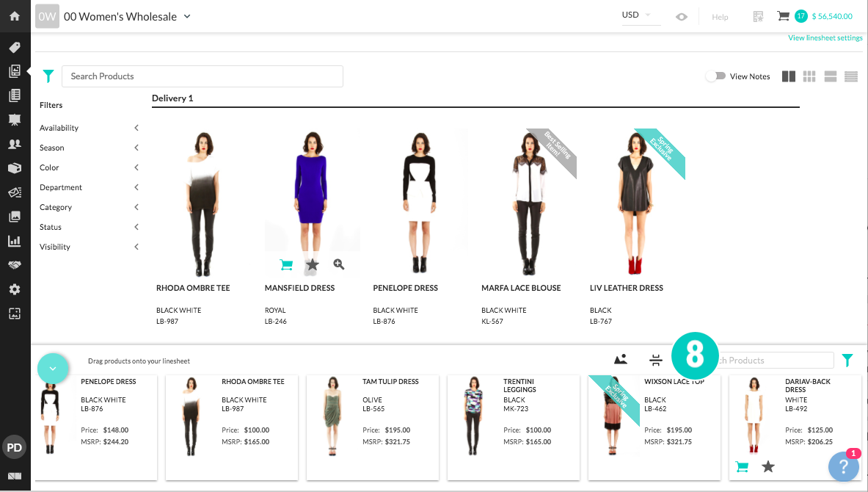The width and height of the screenshot is (868, 492).
Task: Open the shopping cart in header
Action: pyautogui.click(x=783, y=16)
